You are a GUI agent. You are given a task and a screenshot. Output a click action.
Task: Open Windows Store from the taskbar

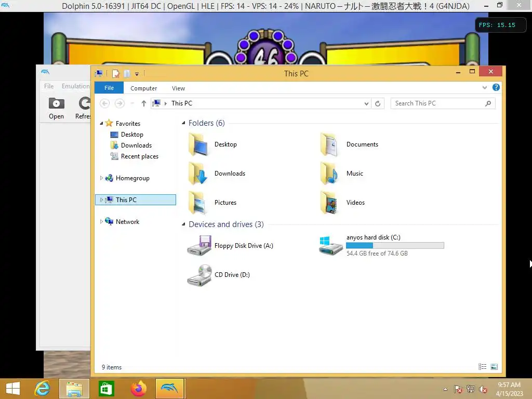tap(106, 389)
